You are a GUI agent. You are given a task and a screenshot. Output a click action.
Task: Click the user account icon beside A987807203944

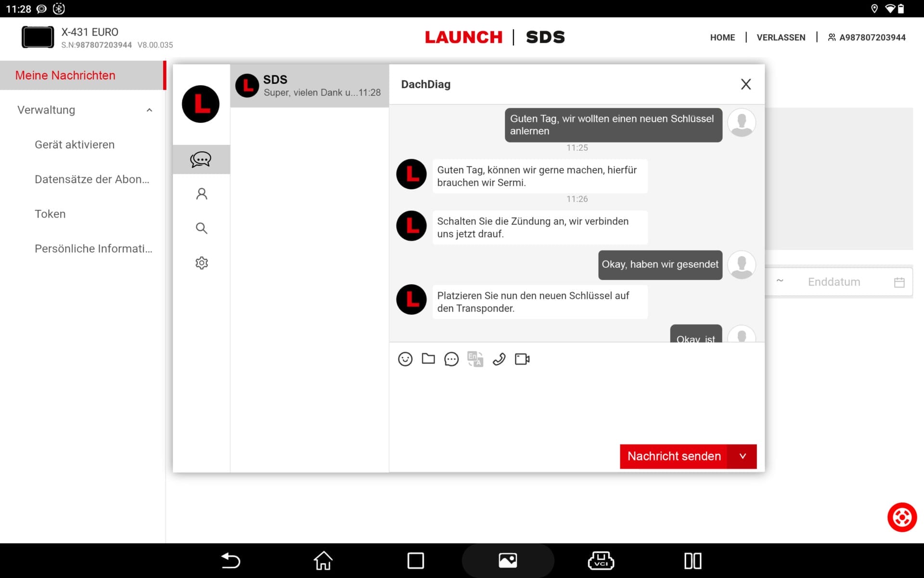832,37
